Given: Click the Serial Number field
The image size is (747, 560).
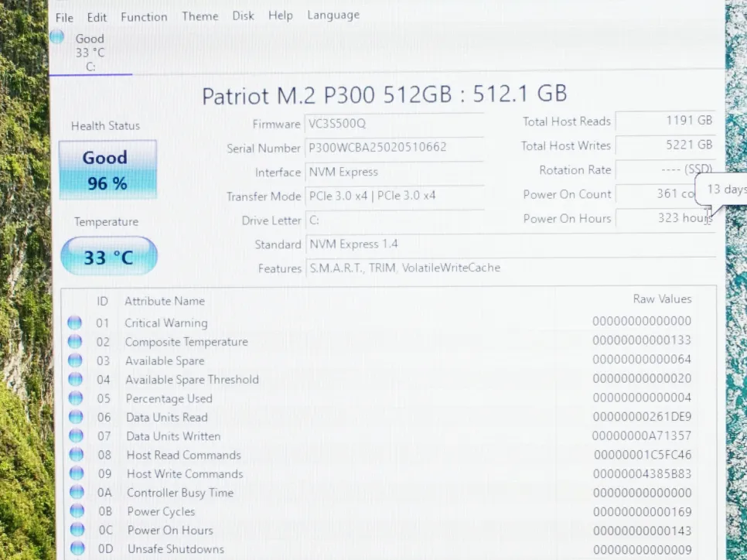Looking at the screenshot, I should coord(394,148).
